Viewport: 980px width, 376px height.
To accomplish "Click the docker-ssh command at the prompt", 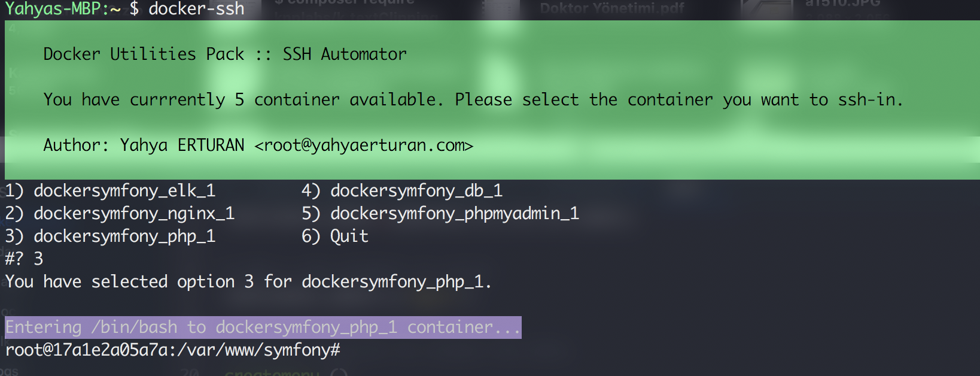I will click(196, 9).
